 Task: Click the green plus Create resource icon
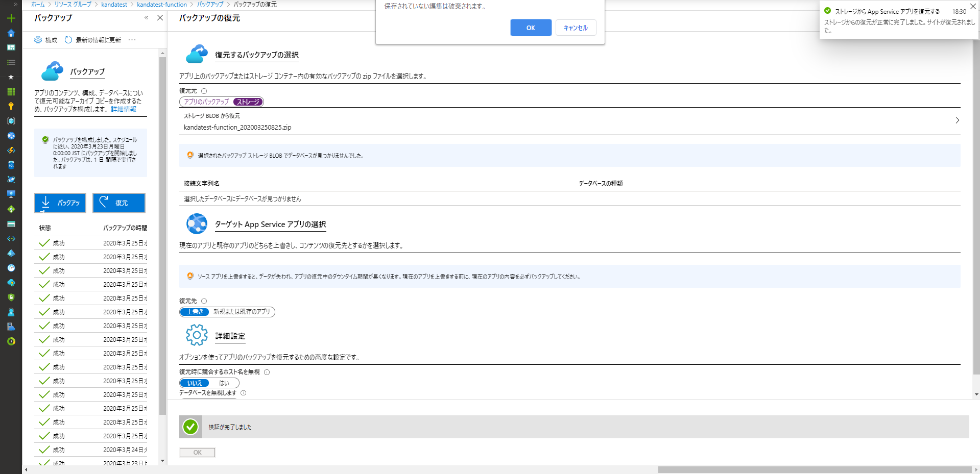[11, 18]
